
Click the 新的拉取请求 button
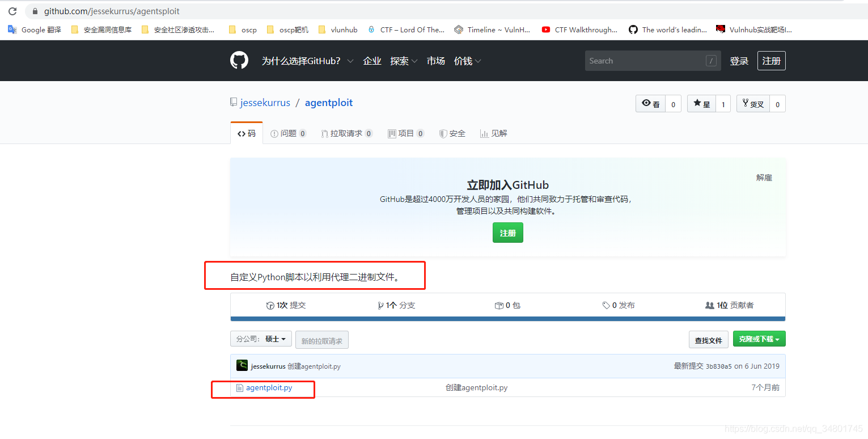pos(321,340)
